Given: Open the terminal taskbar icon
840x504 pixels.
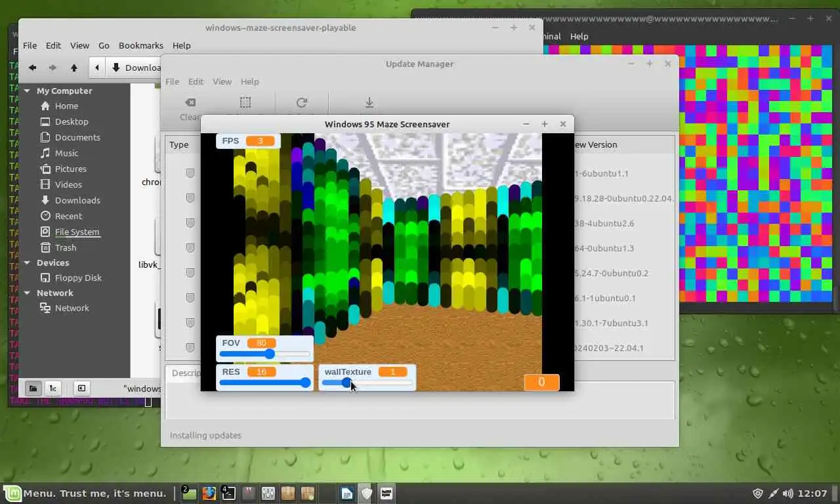Looking at the screenshot, I should click(x=228, y=493).
